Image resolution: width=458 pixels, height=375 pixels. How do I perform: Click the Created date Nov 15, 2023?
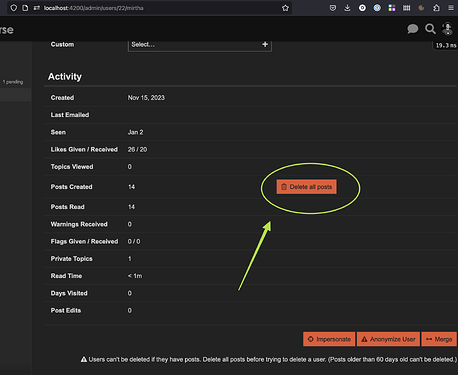click(146, 98)
